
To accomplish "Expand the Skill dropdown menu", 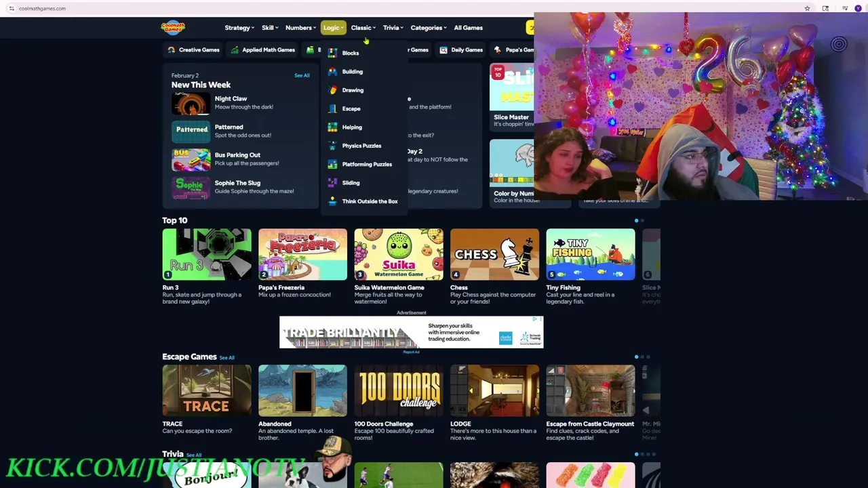I will pos(270,28).
